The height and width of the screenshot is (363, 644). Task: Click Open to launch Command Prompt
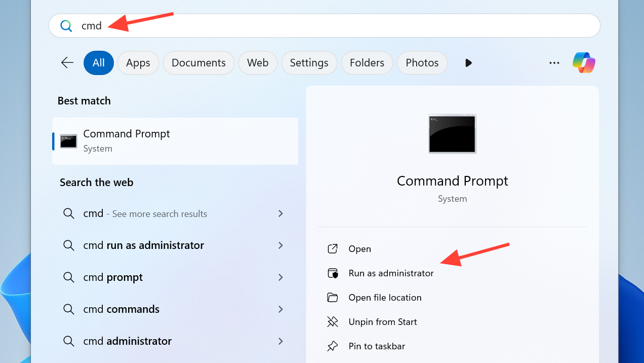tap(359, 248)
